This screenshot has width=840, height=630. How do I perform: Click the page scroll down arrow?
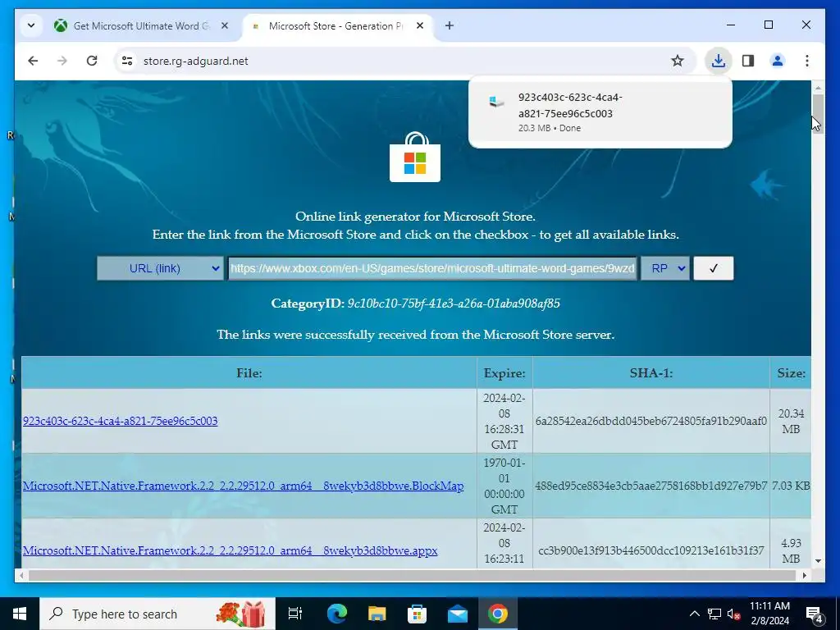pos(818,561)
